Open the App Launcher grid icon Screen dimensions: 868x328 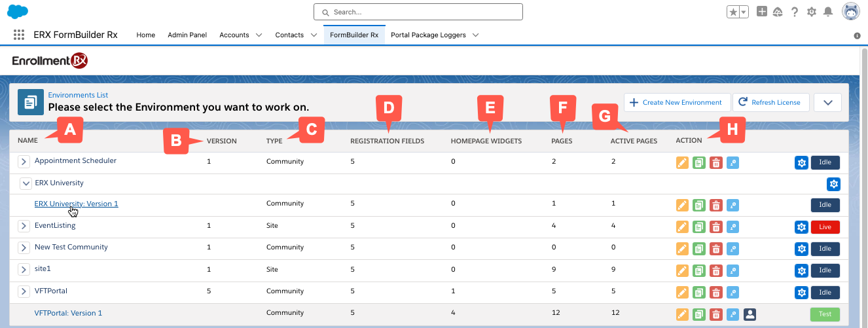pyautogui.click(x=19, y=35)
